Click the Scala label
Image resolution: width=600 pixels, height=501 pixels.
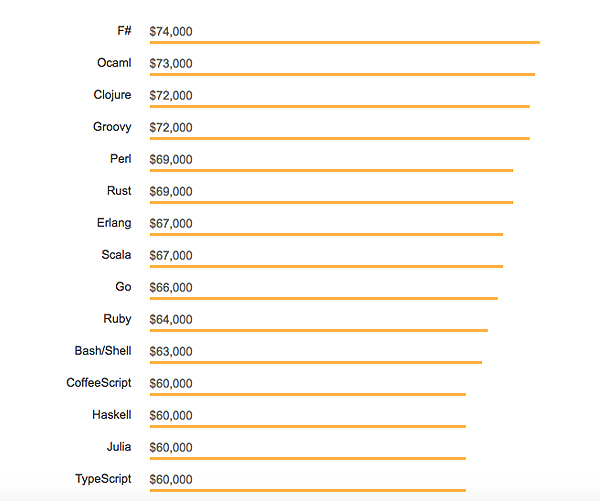pyautogui.click(x=116, y=255)
